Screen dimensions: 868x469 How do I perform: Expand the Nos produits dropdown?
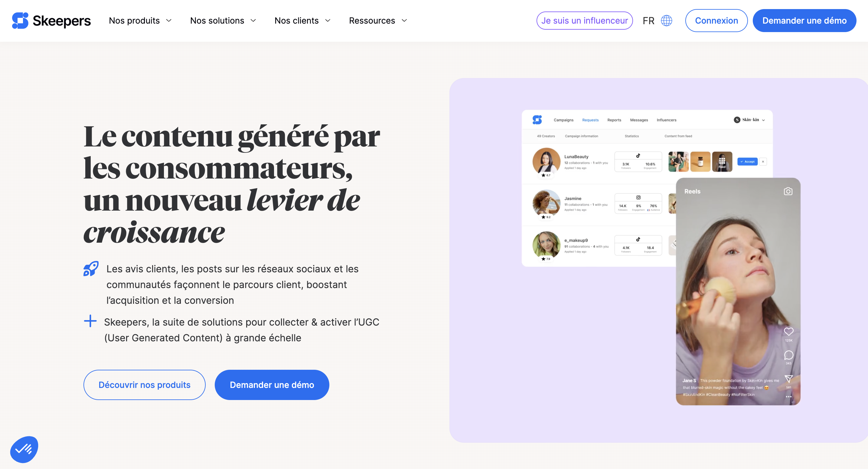point(140,21)
